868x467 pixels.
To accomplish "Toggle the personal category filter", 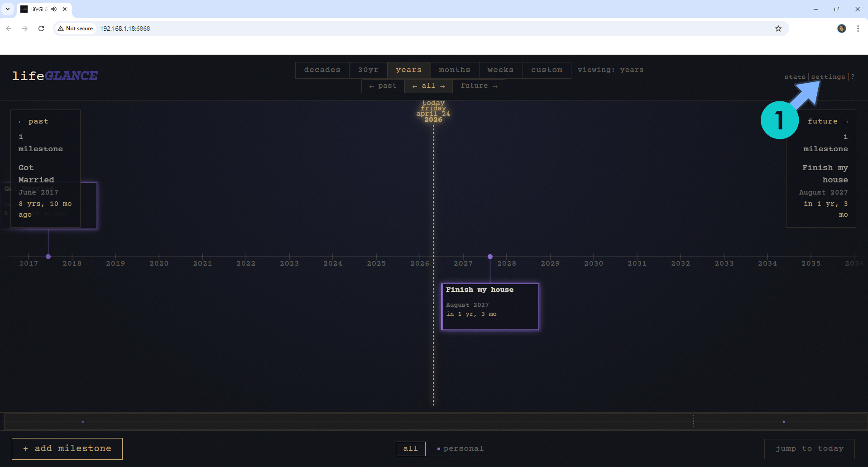I will (x=460, y=448).
